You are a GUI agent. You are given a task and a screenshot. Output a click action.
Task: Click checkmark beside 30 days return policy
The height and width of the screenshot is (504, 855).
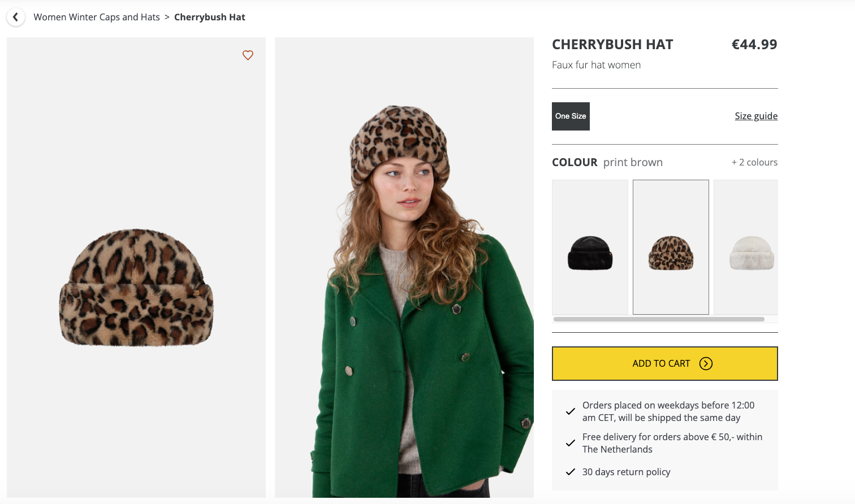coord(571,472)
